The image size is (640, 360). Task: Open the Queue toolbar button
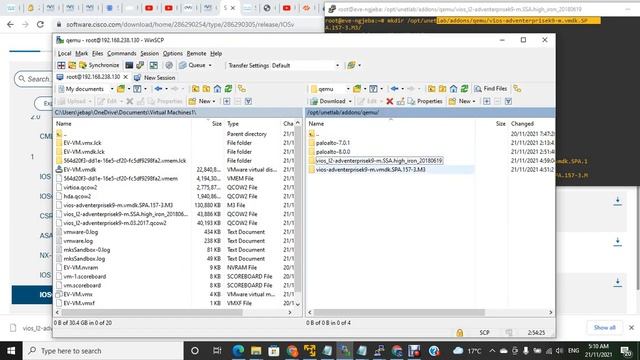coord(196,65)
